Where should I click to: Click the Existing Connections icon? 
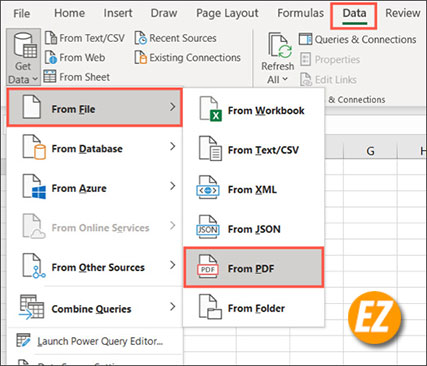[140, 57]
